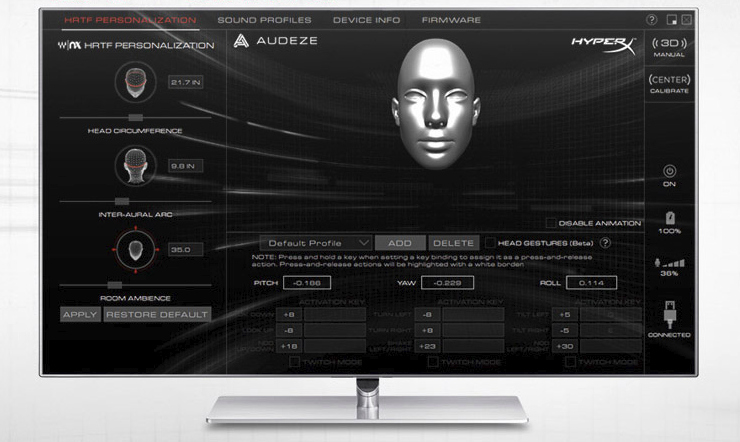
Task: Click the Roll value field 0.114
Action: [x=591, y=283]
